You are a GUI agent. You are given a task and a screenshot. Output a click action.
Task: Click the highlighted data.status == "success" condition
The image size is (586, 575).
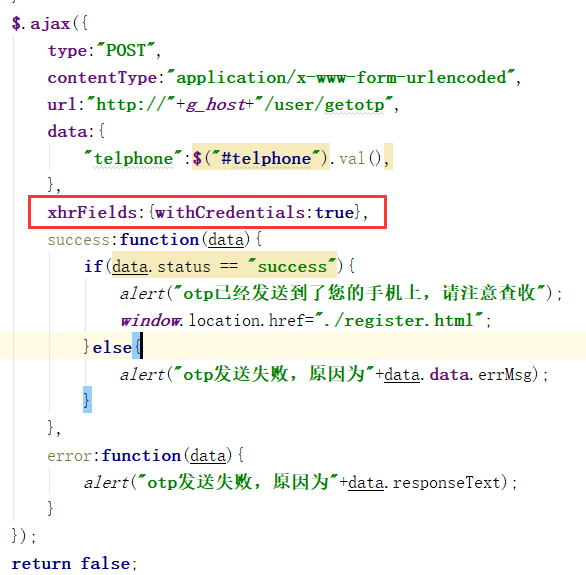pos(224,266)
